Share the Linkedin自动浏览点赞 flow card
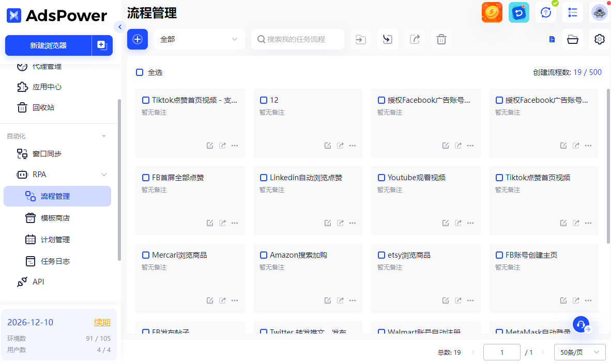 [x=340, y=223]
